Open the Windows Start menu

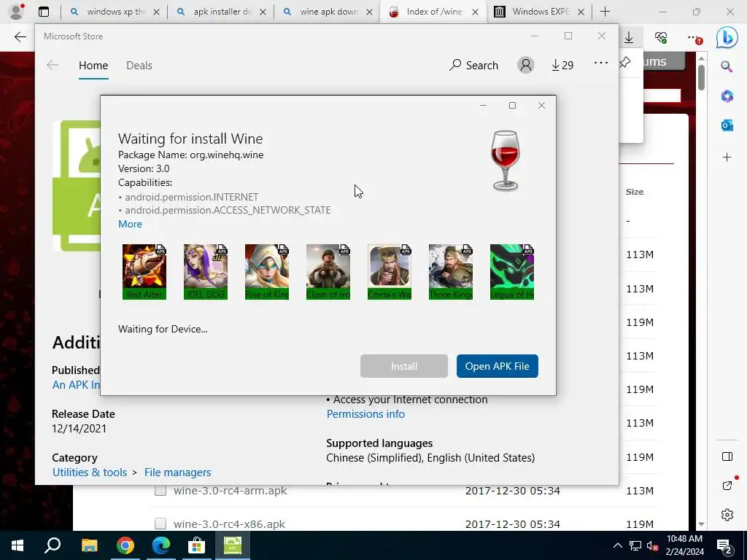18,545
